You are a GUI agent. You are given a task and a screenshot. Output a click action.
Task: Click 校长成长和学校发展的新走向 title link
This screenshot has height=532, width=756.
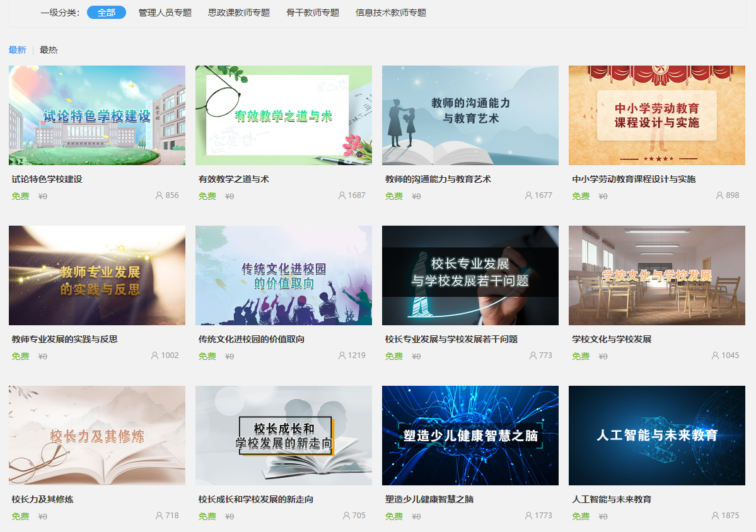click(x=256, y=499)
